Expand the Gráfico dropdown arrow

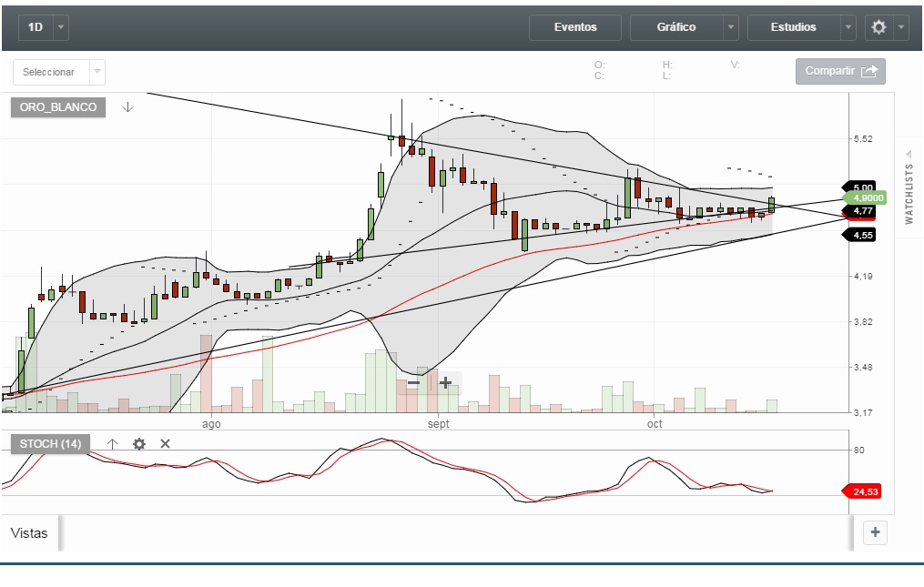coord(731,27)
